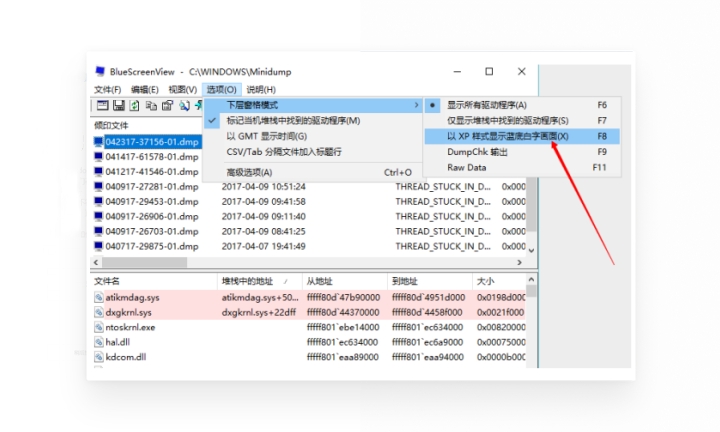Click address cell dxgkrnl.sys+22dff
This screenshot has height=432, width=720.
tap(259, 312)
